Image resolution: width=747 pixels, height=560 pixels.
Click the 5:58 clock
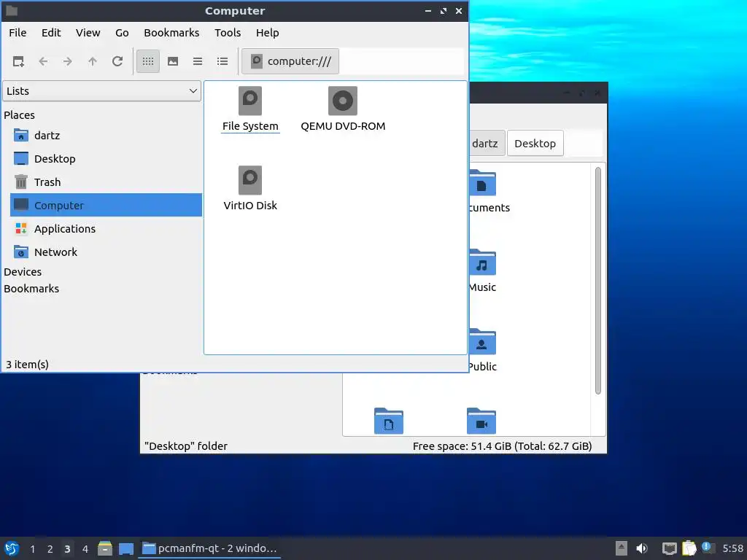pos(732,548)
